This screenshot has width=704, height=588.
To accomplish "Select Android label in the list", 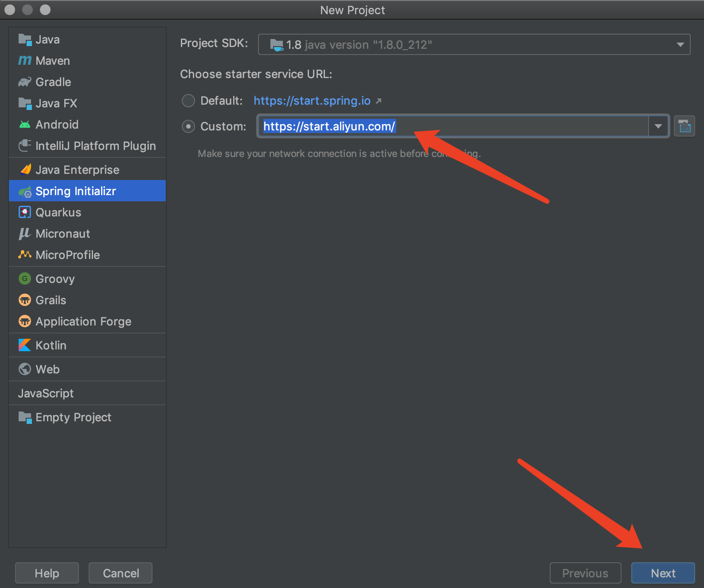I will [57, 125].
